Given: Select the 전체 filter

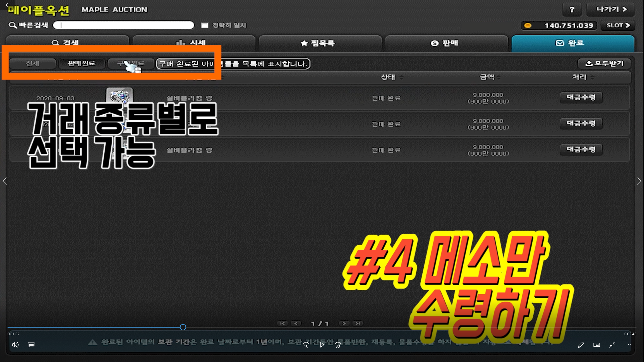Looking at the screenshot, I should click(32, 63).
